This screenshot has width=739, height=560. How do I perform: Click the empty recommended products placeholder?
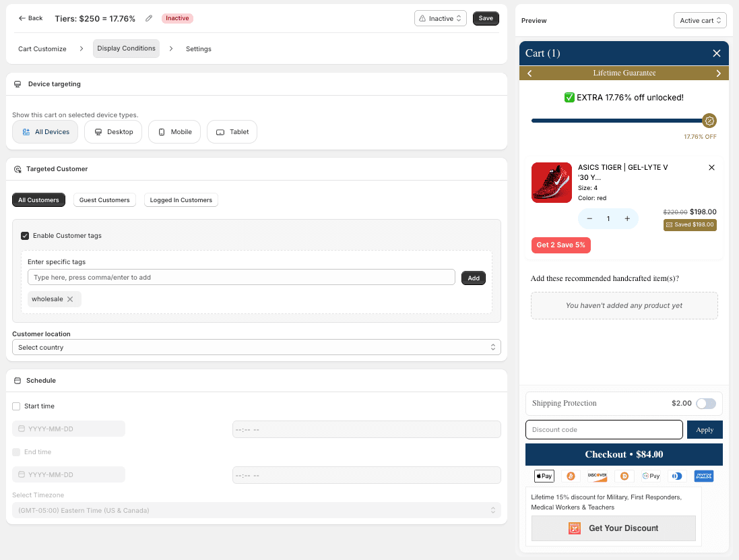624,305
